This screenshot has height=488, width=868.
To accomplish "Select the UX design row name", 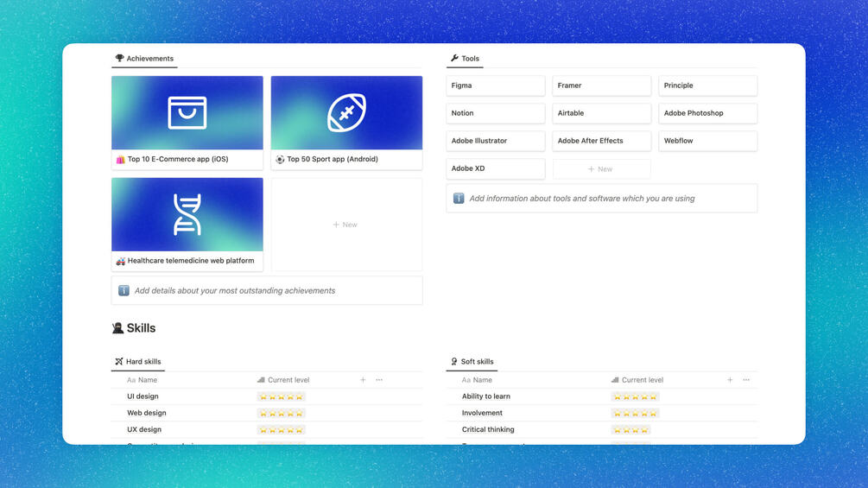I will click(144, 429).
